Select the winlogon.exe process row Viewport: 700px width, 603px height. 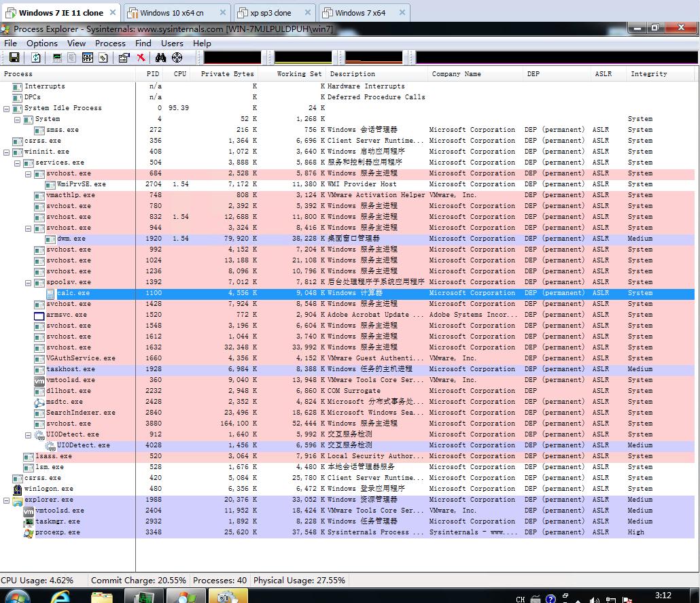click(347, 489)
